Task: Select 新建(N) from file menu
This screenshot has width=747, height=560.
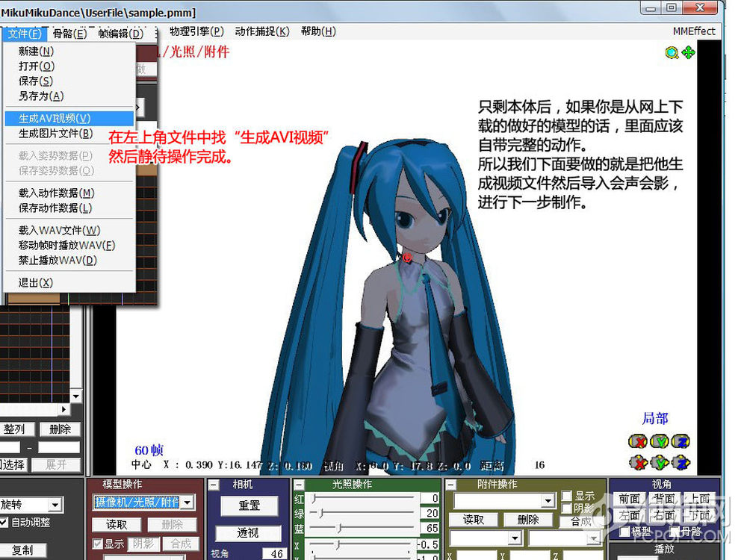Action: [x=69, y=51]
